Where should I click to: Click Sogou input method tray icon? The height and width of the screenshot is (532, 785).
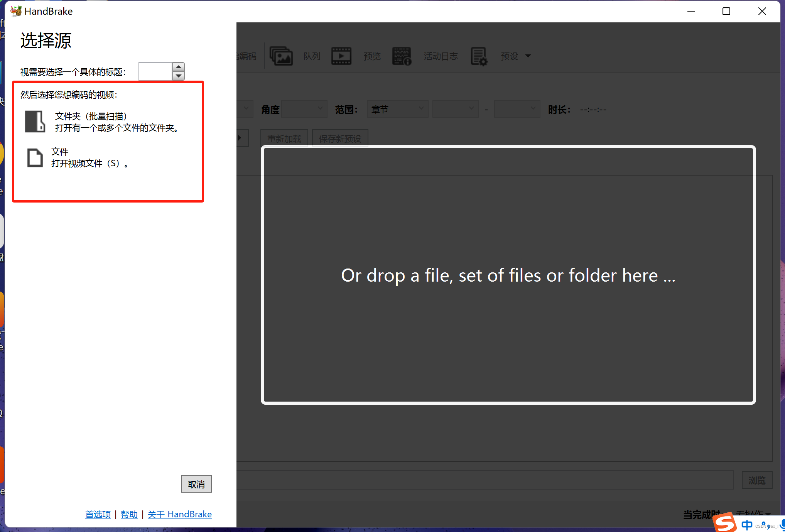coord(725,523)
